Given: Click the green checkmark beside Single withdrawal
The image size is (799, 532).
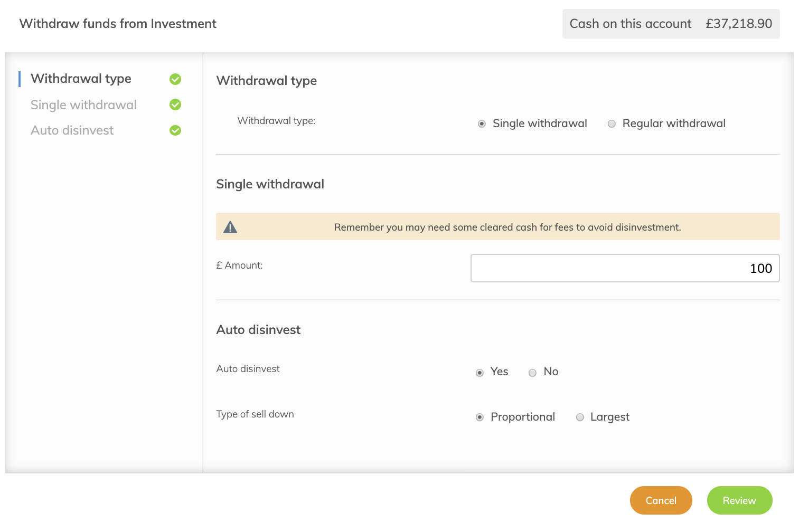Looking at the screenshot, I should click(175, 104).
